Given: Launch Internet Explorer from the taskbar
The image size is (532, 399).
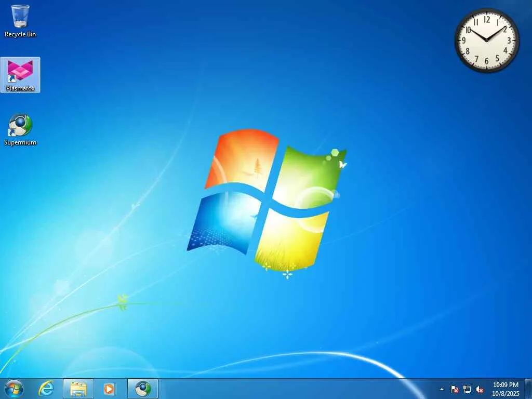Looking at the screenshot, I should pos(46,389).
